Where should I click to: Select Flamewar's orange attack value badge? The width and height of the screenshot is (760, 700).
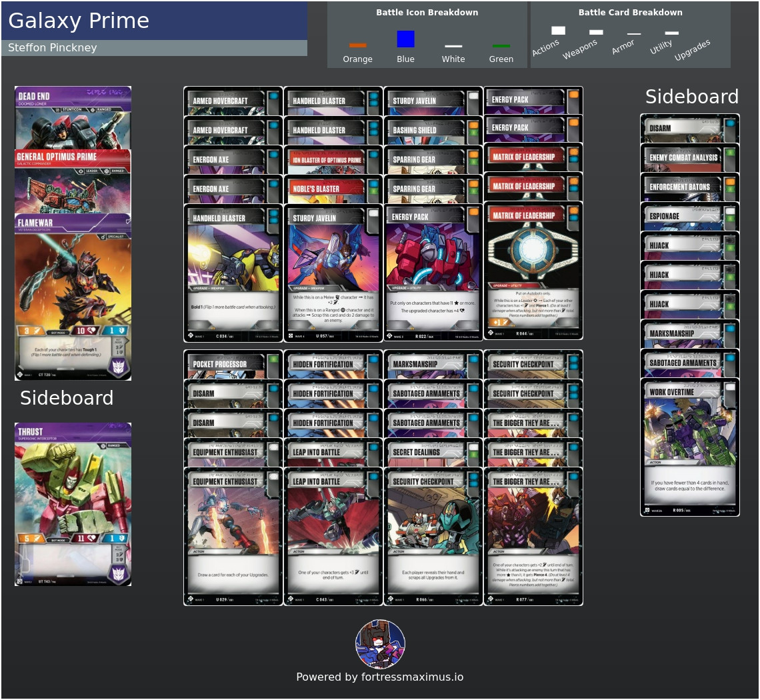(30, 331)
